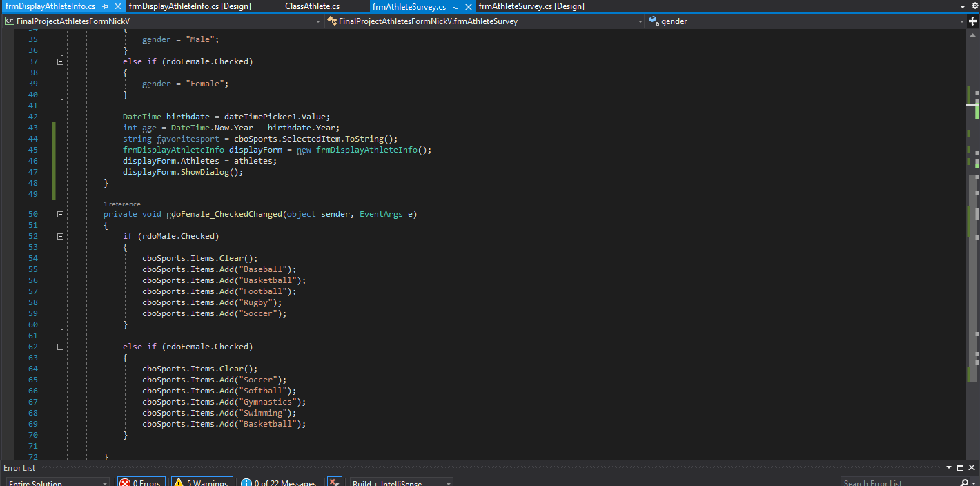Collapse the rdoFemale_CheckedChanged method region

coord(60,214)
